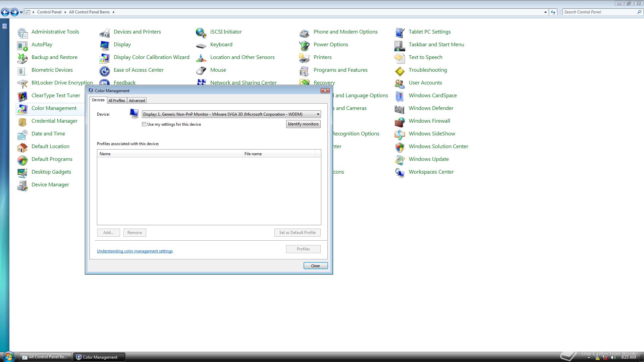Switch to the Advanced tab
644x362 pixels.
click(137, 101)
